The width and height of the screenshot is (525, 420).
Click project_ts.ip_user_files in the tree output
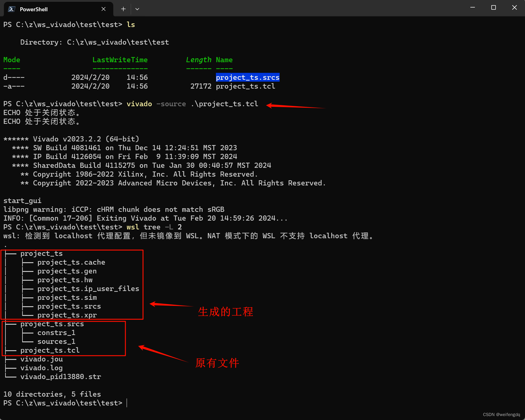pos(88,289)
